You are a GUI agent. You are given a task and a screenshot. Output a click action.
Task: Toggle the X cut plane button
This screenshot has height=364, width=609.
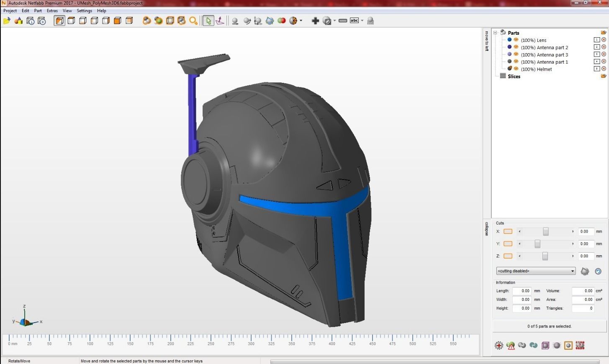508,231
